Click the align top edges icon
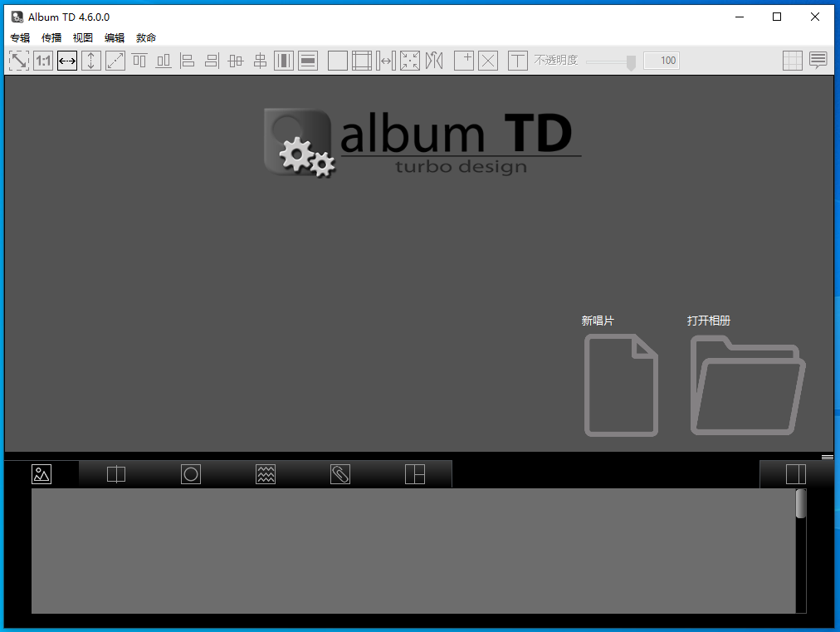 [139, 61]
